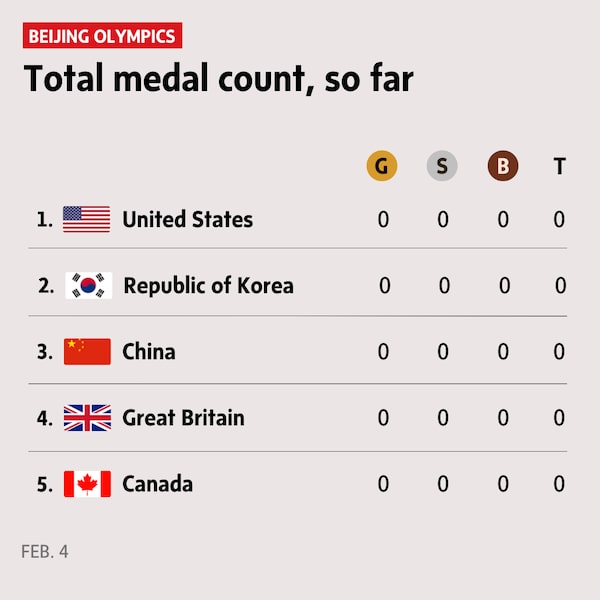Click the "Total medal count, so far" heading
Image resolution: width=600 pixels, height=600 pixels.
click(218, 79)
